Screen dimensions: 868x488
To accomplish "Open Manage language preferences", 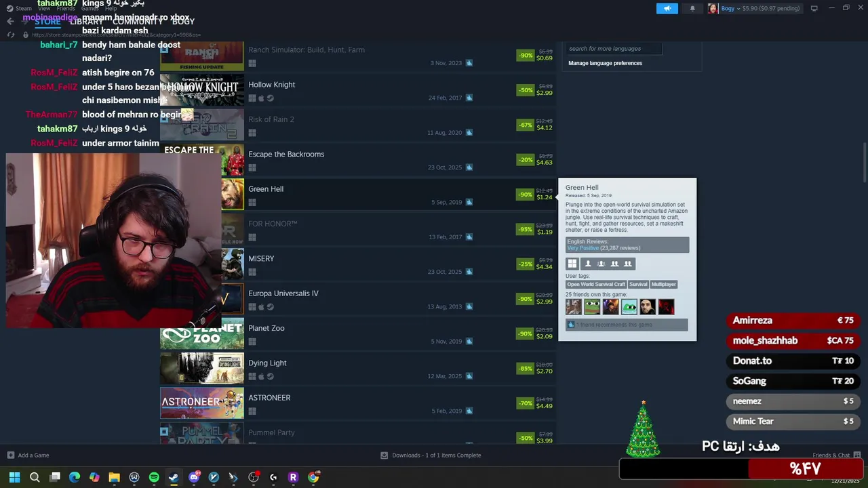I will [605, 63].
